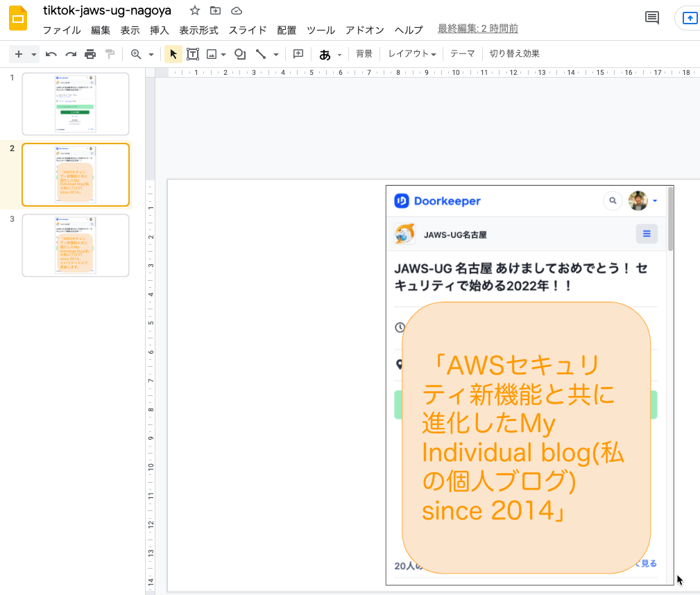Screen dimensions: 700x595
Task: Open the ヘルプ menu
Action: (409, 30)
